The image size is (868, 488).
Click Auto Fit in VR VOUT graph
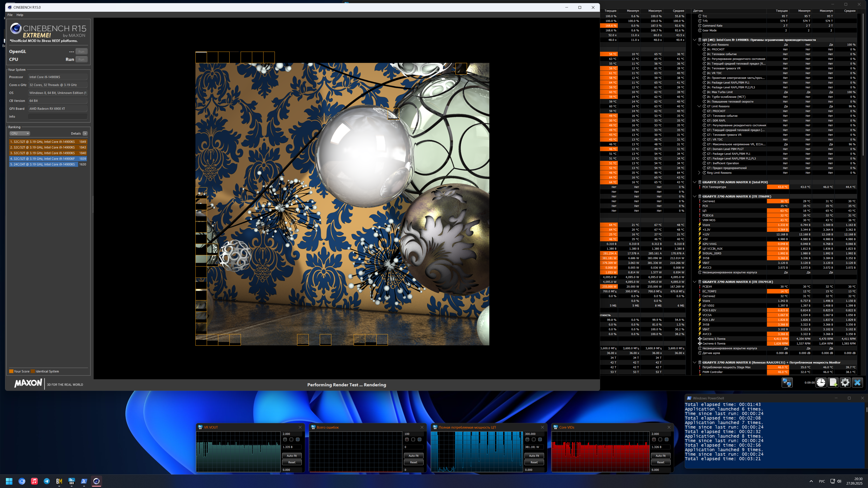[291, 456]
